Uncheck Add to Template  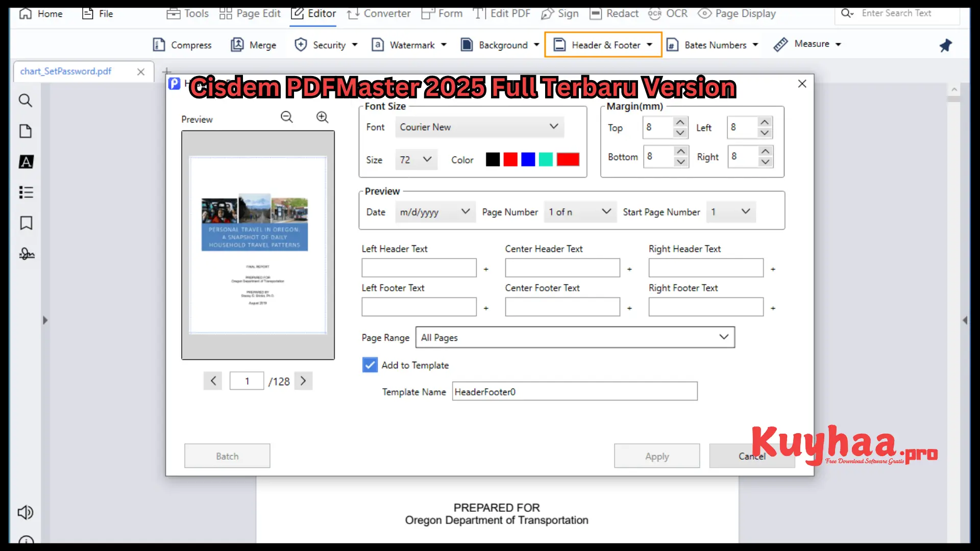point(369,365)
